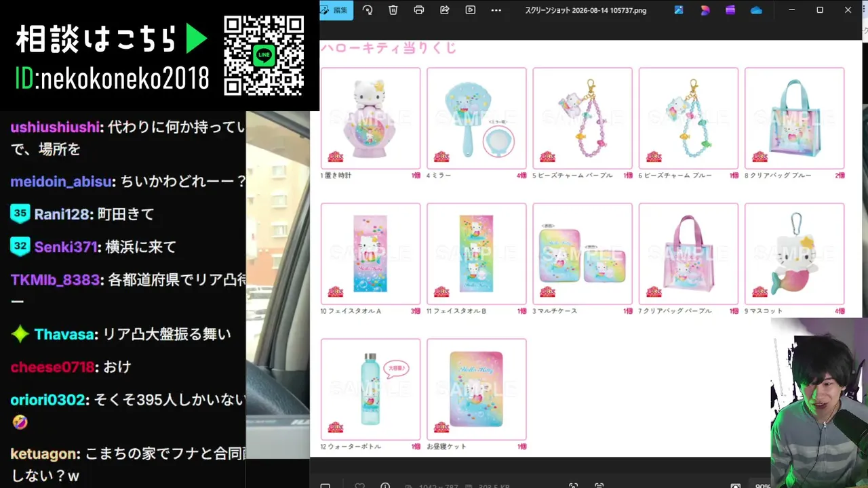Screen dimensions: 868x488
Task: Click the purple clear bag product image
Action: (688, 253)
